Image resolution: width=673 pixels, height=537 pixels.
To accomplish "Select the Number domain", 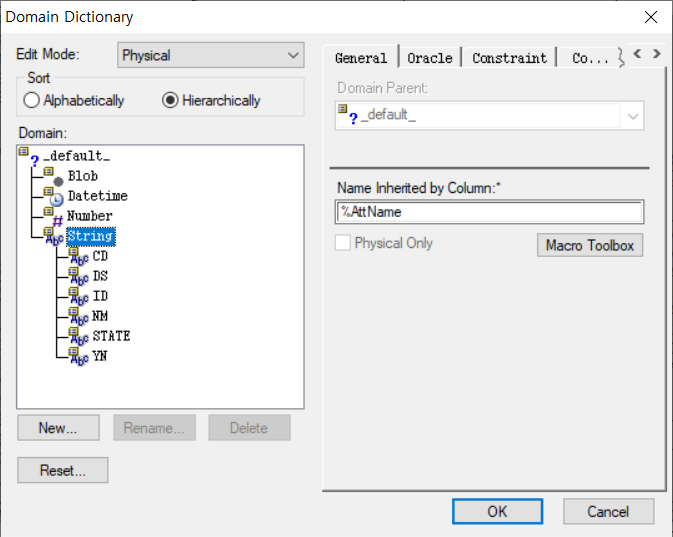I will (90, 216).
